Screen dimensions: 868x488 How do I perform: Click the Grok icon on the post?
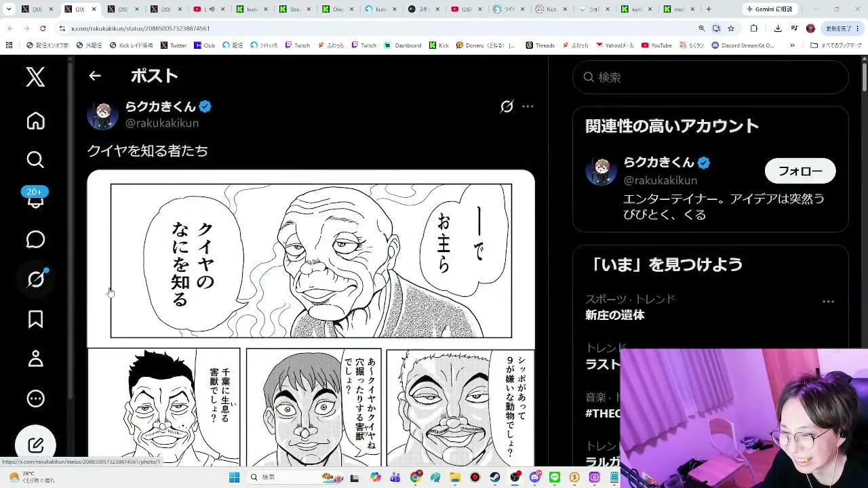507,106
